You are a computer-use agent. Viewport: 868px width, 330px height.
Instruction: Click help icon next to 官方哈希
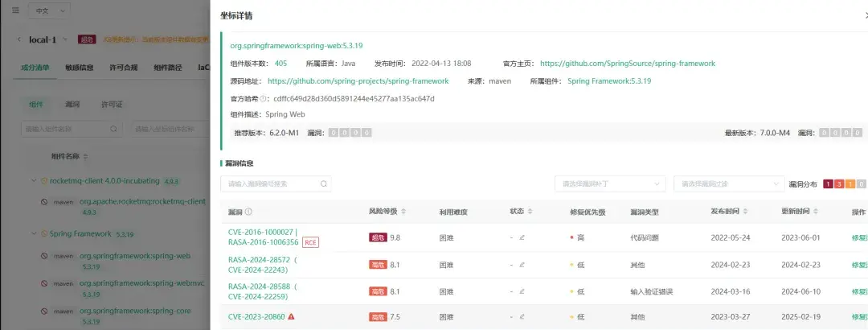coord(264,99)
